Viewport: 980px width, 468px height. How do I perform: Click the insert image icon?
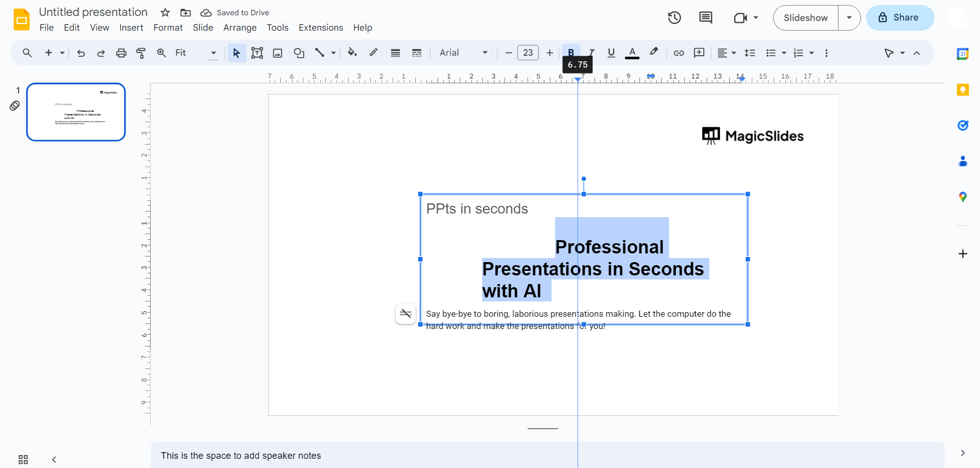[x=277, y=53]
